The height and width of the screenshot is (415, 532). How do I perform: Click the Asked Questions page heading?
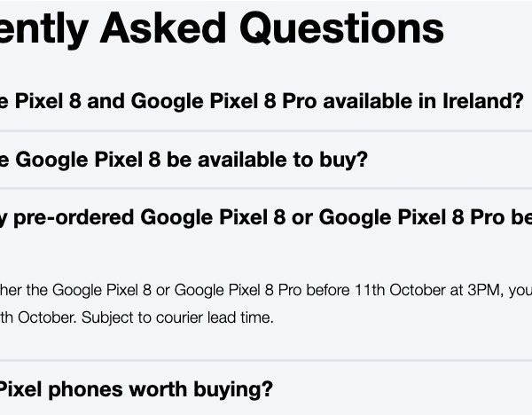click(x=222, y=28)
